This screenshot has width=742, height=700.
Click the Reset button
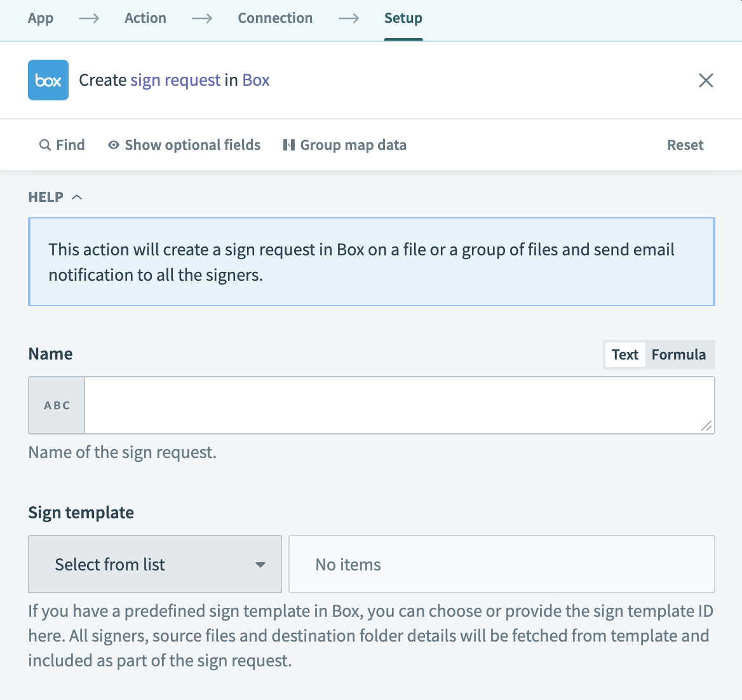pyautogui.click(x=685, y=145)
